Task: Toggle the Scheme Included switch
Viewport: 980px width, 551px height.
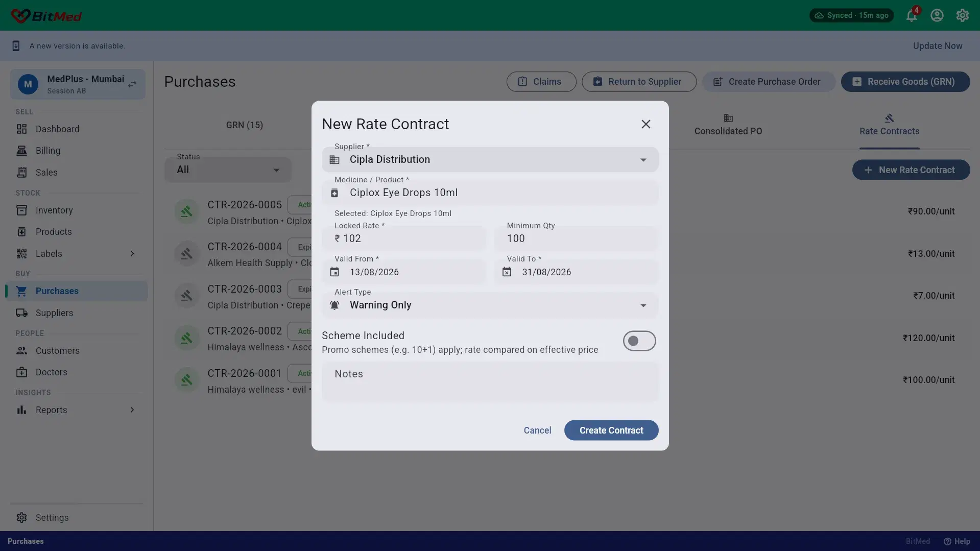Action: point(639,341)
